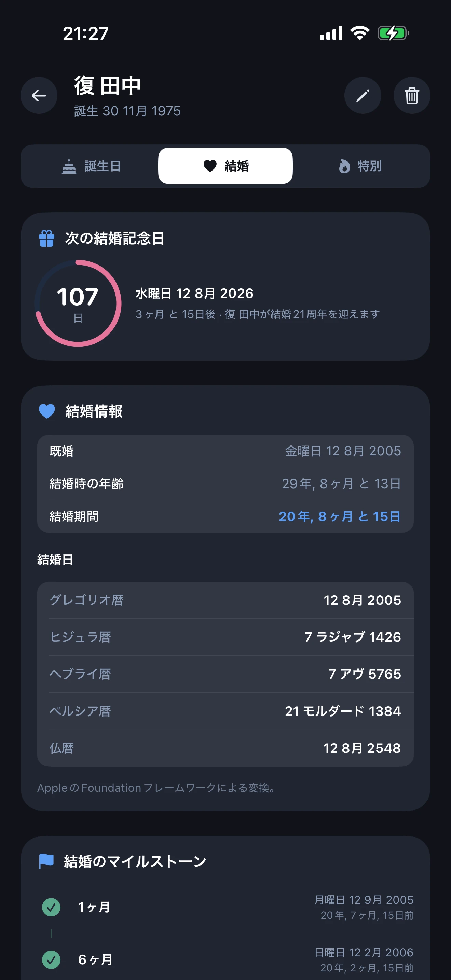Tap the blue 結婚期間 duration value
Image resolution: width=451 pixels, height=980 pixels.
(339, 517)
